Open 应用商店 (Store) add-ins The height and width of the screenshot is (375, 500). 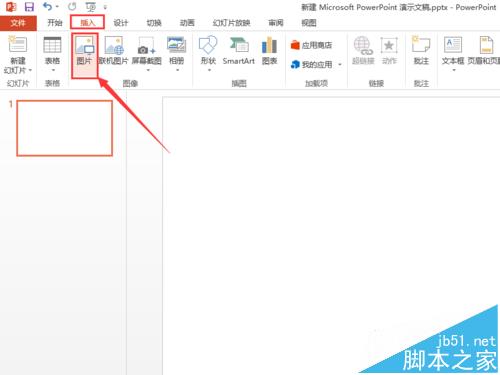pos(311,45)
